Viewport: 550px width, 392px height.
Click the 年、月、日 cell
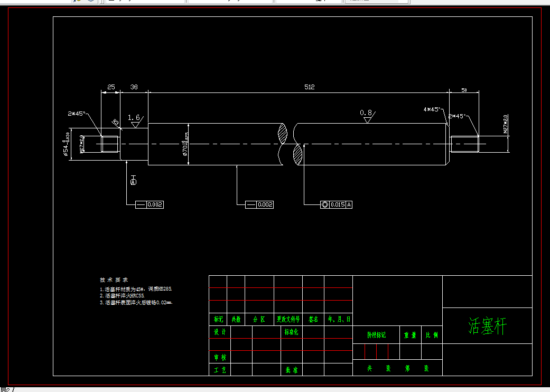(x=339, y=319)
